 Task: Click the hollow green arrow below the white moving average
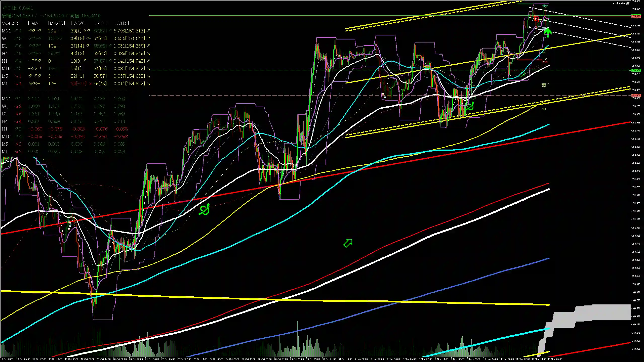click(348, 243)
